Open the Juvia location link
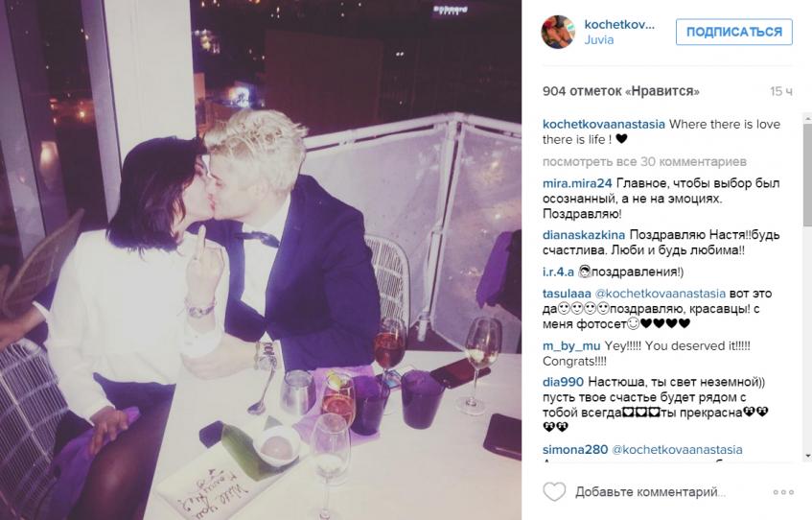The width and height of the screenshot is (812, 520). (x=598, y=40)
